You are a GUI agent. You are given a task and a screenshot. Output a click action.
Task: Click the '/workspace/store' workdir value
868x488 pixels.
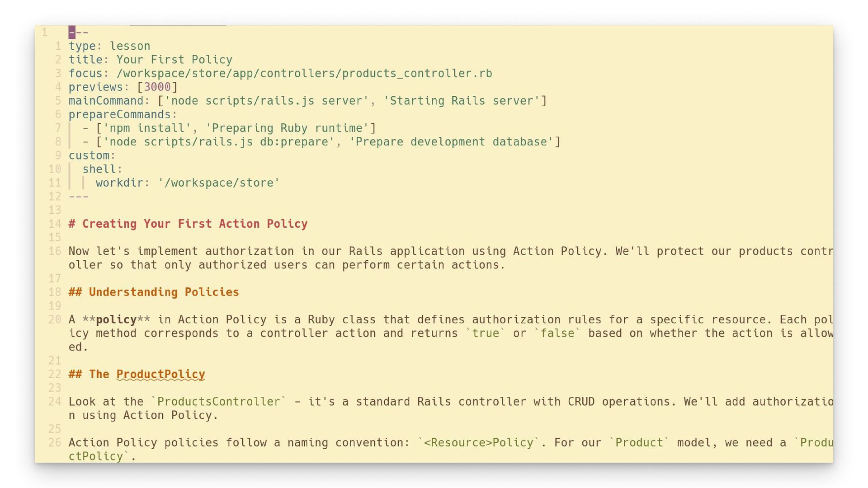click(219, 183)
